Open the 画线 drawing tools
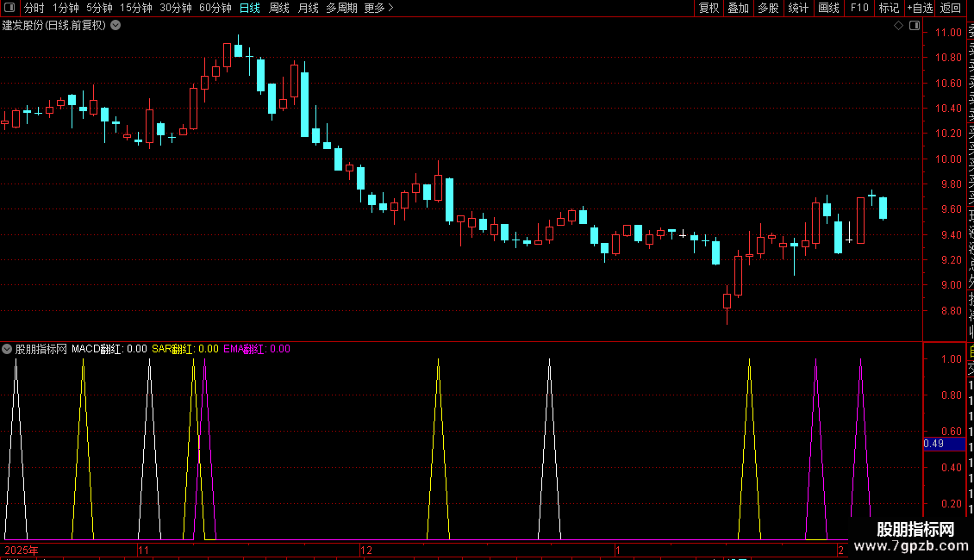Screen dimensions: 974x560 [828, 8]
